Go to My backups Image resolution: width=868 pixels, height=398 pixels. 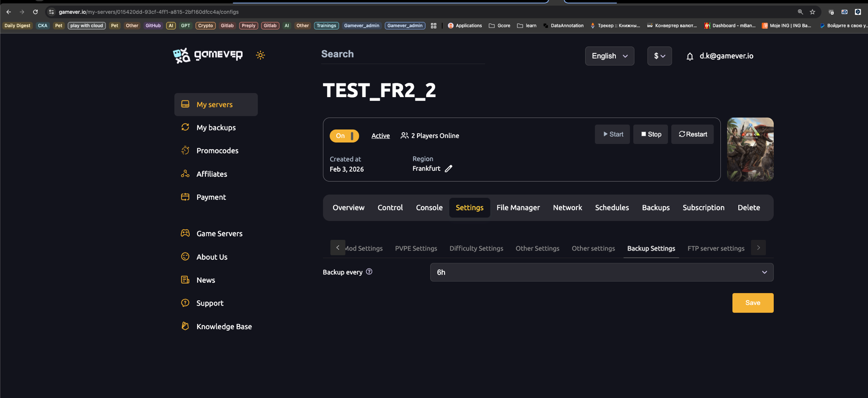pyautogui.click(x=216, y=127)
